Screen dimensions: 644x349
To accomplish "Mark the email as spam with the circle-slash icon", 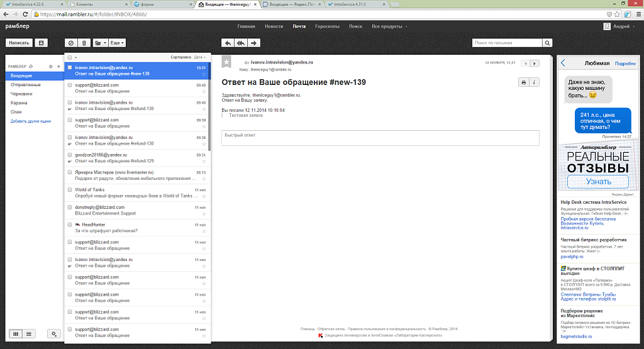I will tap(71, 43).
